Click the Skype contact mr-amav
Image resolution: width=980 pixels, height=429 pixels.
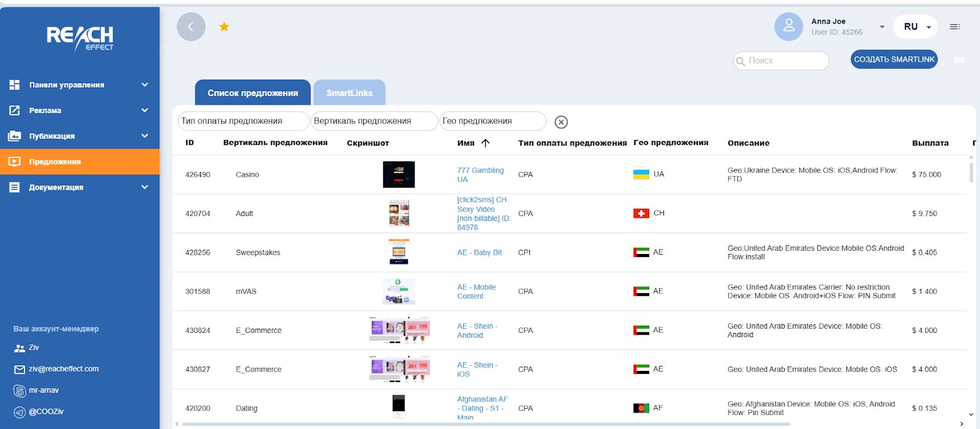[x=43, y=390]
